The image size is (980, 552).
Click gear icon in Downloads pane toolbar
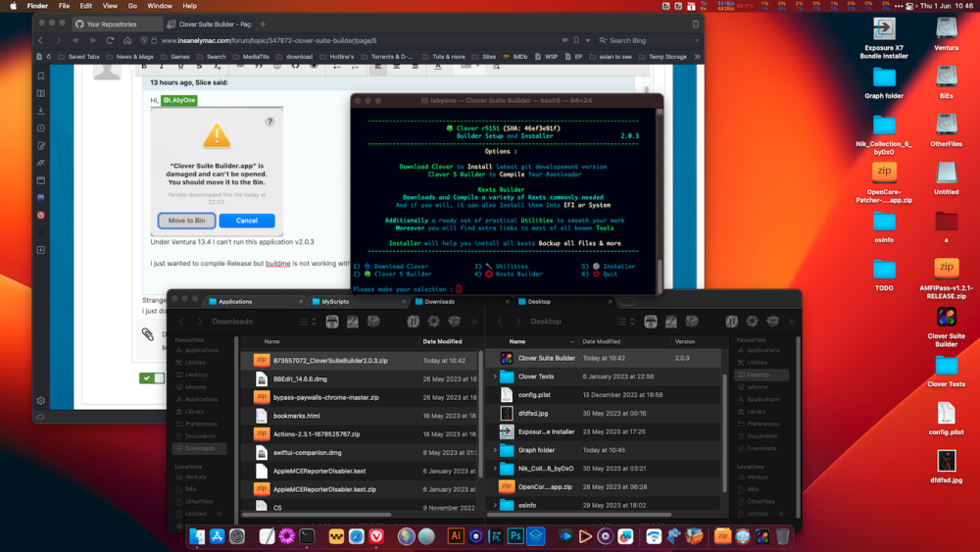coord(434,322)
